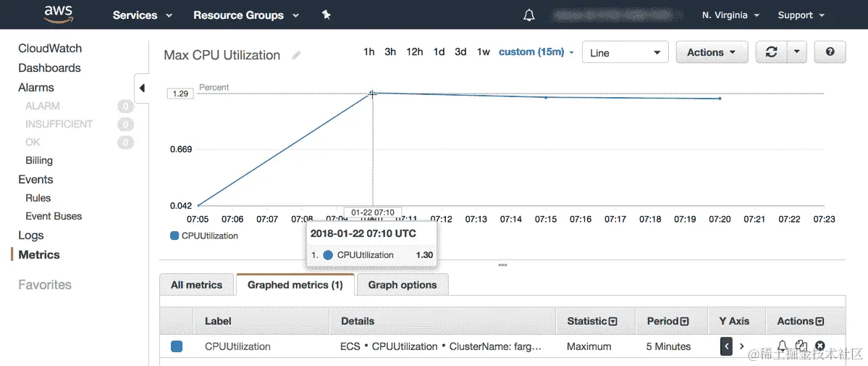Expand the Resource Groups menu
Screen dimensions: 868x366
click(246, 15)
